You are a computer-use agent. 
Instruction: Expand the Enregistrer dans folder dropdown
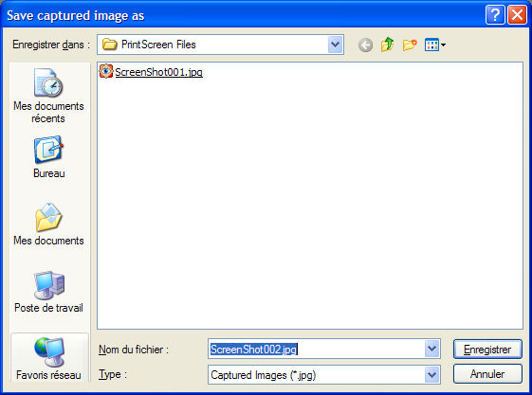335,45
